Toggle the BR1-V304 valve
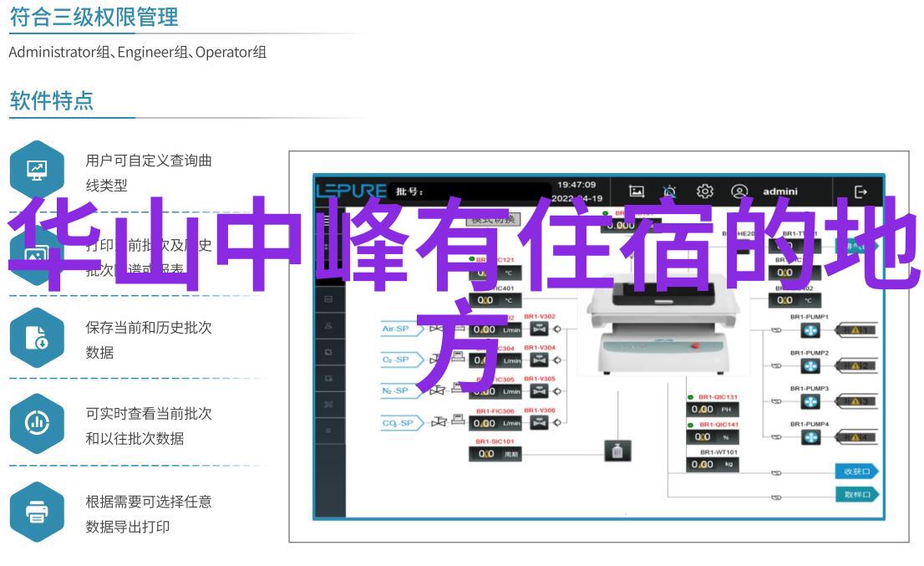Viewport: 924px width, 566px height. coord(539,360)
